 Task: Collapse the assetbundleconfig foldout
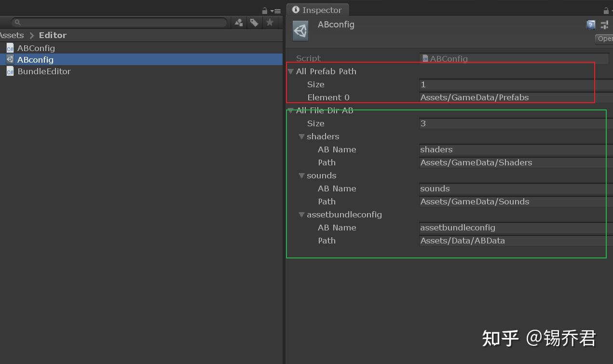point(302,215)
